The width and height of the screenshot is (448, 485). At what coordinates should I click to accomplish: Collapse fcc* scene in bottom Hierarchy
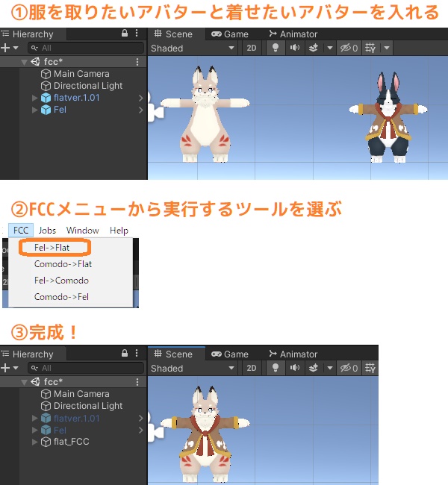tap(24, 382)
